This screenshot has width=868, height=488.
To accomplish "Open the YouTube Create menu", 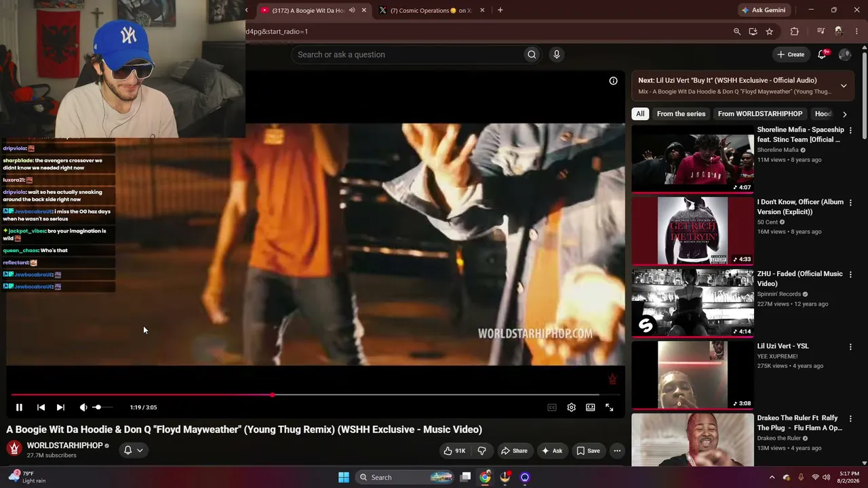I will pyautogui.click(x=791, y=54).
